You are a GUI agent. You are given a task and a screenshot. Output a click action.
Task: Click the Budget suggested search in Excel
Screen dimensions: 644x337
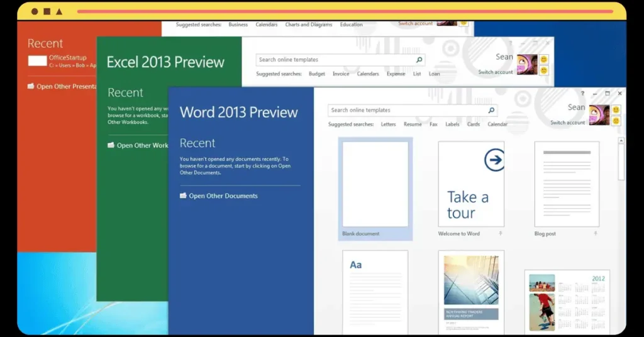pos(317,74)
